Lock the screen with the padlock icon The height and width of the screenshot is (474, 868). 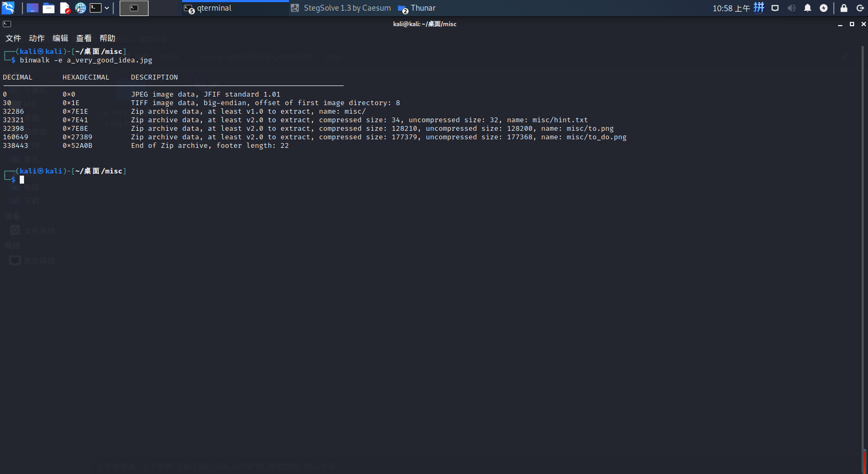coord(844,8)
